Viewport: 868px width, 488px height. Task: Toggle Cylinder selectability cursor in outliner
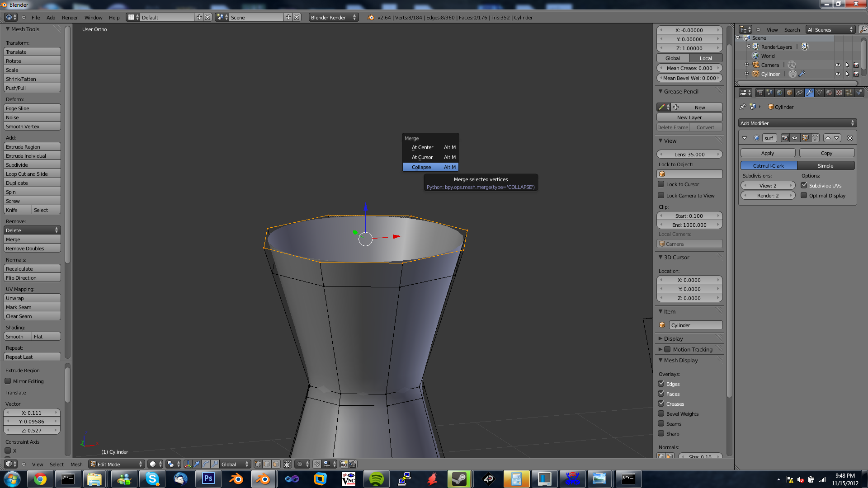pyautogui.click(x=847, y=74)
